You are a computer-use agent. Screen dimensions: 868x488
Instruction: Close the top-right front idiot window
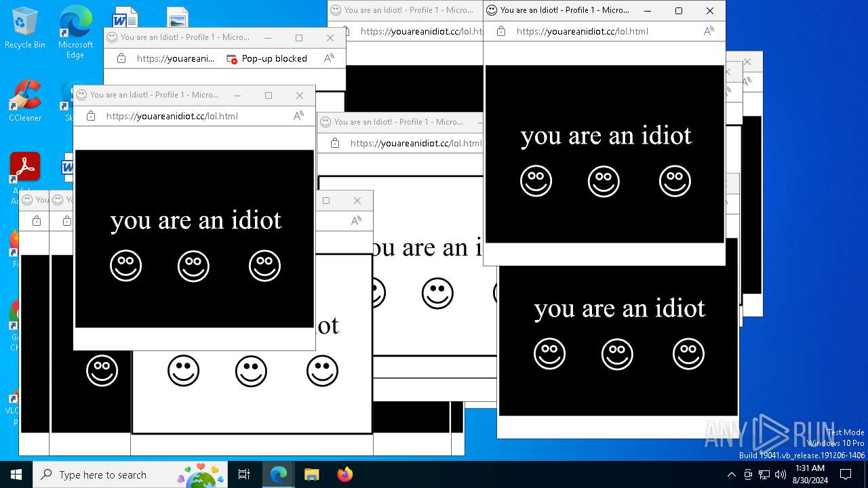[x=710, y=10]
